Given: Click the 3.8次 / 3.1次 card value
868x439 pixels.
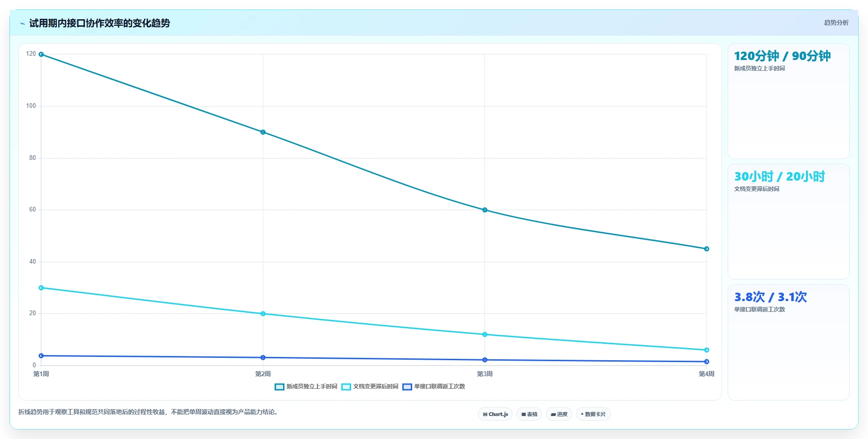Looking at the screenshot, I should 770,297.
